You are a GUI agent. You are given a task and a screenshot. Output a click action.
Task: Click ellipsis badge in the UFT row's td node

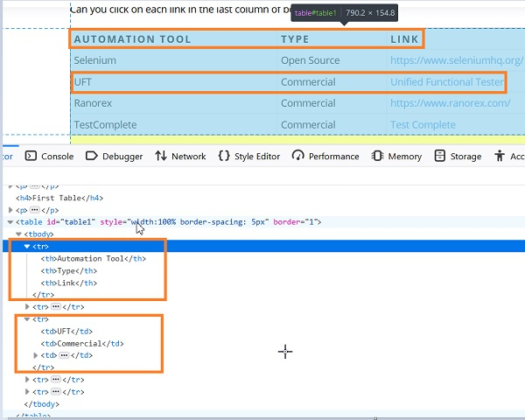(64, 355)
